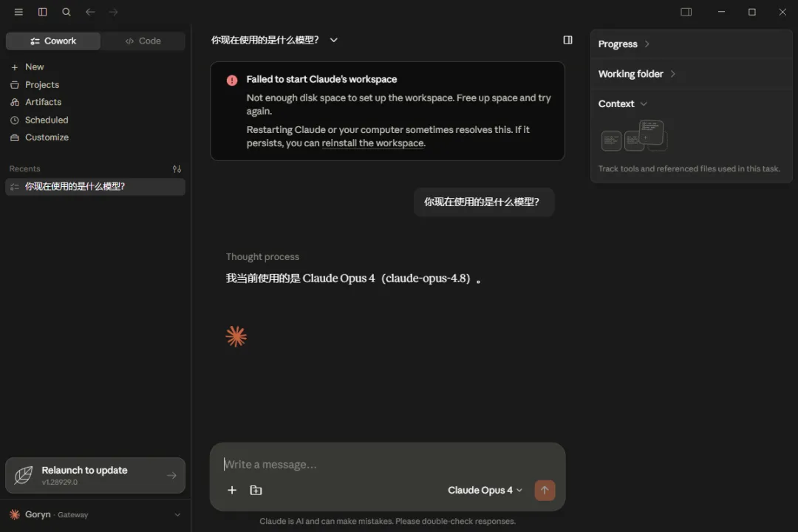Close the application window
798x532 pixels.
point(782,12)
